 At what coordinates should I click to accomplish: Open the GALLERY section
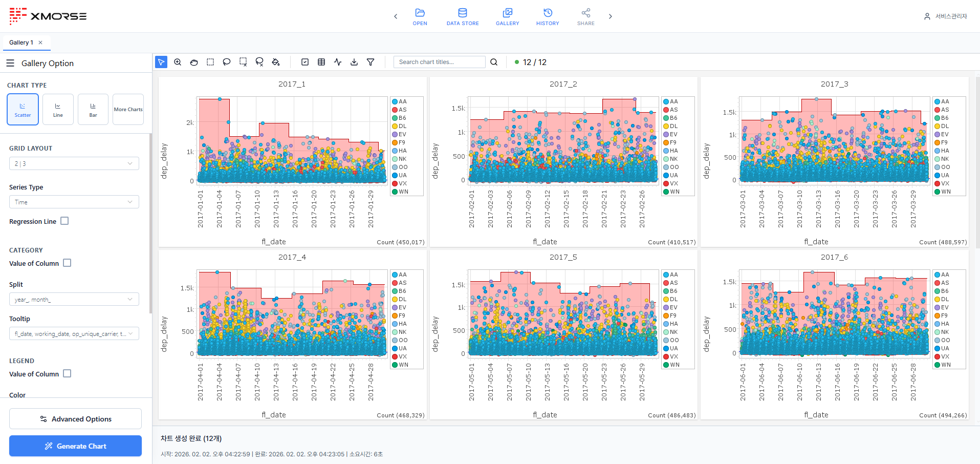click(x=508, y=16)
